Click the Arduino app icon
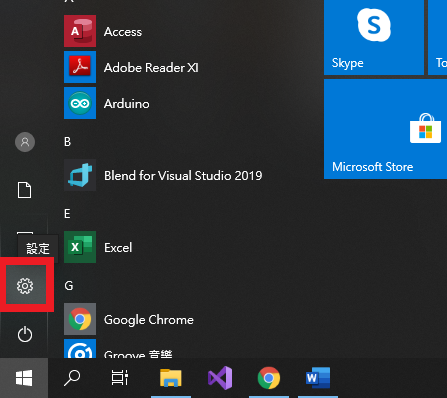The width and height of the screenshot is (447, 398). pyautogui.click(x=80, y=103)
